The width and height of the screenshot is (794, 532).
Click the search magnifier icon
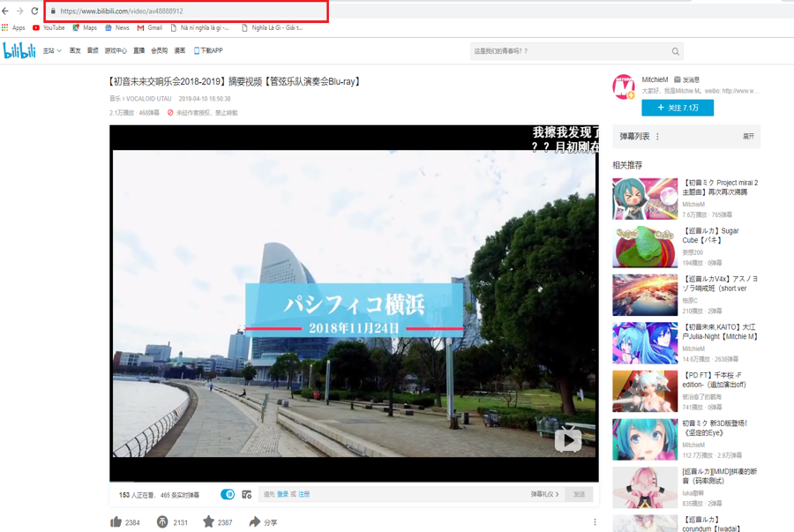point(676,52)
